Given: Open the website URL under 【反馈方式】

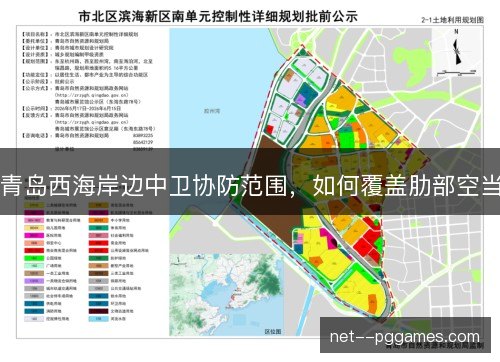Looking at the screenshot, I should [x=92, y=122].
